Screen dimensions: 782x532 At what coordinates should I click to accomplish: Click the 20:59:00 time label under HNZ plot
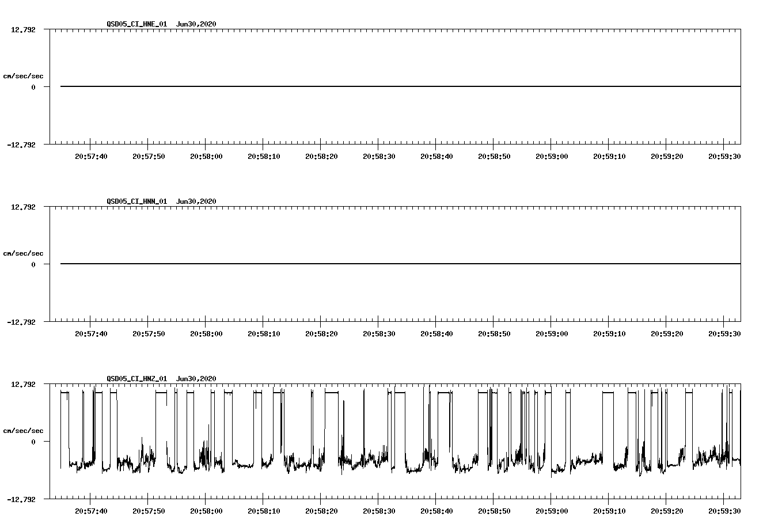(x=552, y=511)
